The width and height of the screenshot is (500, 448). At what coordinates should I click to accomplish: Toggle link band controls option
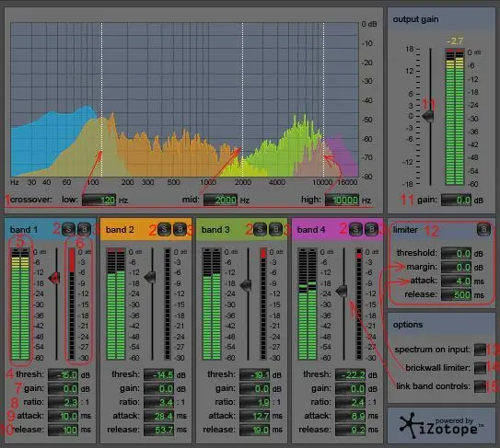[480, 386]
